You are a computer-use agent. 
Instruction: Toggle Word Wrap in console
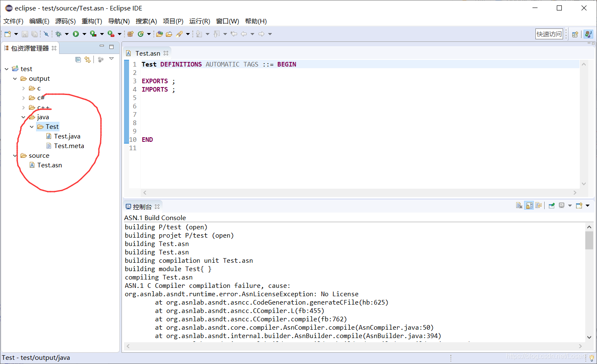[x=539, y=205]
